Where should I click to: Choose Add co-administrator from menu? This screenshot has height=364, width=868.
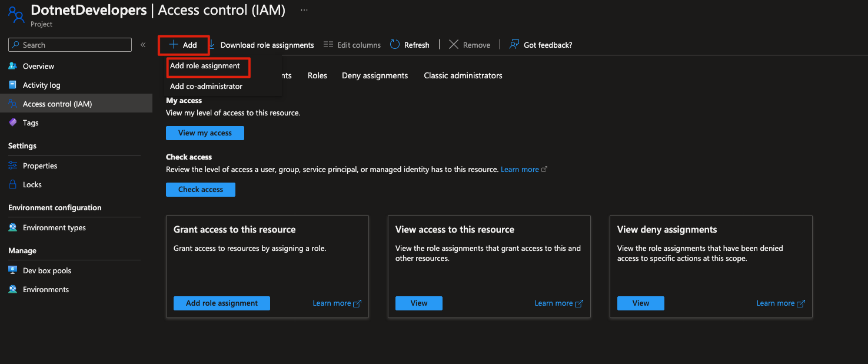tap(206, 86)
